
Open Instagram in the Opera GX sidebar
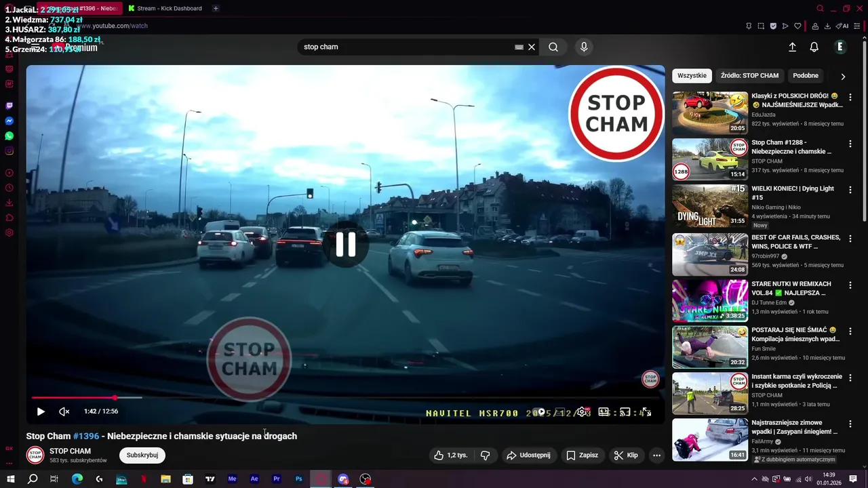point(9,150)
